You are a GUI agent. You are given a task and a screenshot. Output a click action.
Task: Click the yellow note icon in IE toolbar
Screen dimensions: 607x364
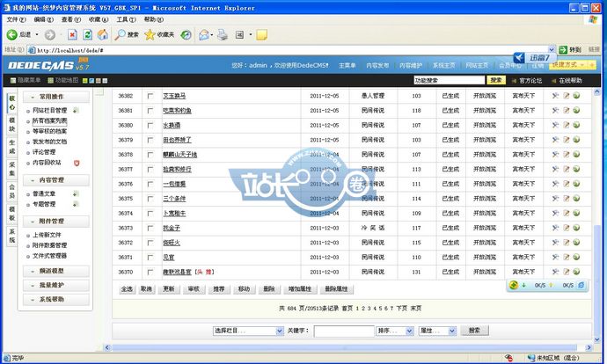coord(262,35)
